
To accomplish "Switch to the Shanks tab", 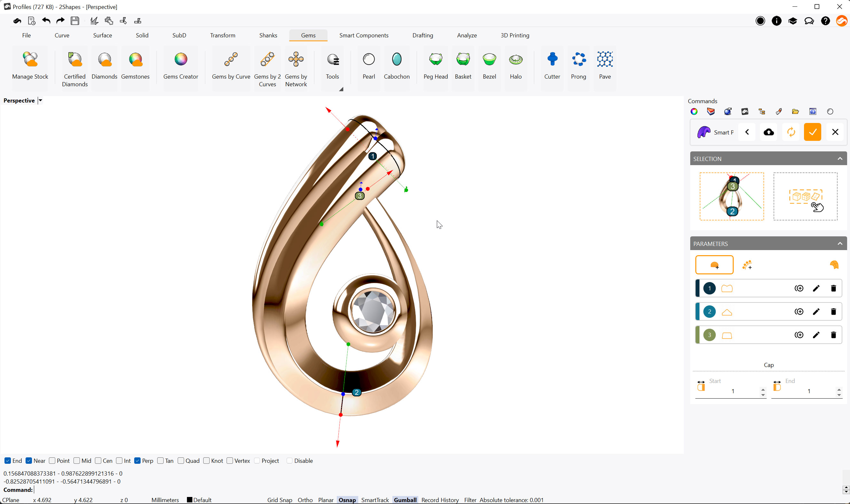I will [268, 35].
